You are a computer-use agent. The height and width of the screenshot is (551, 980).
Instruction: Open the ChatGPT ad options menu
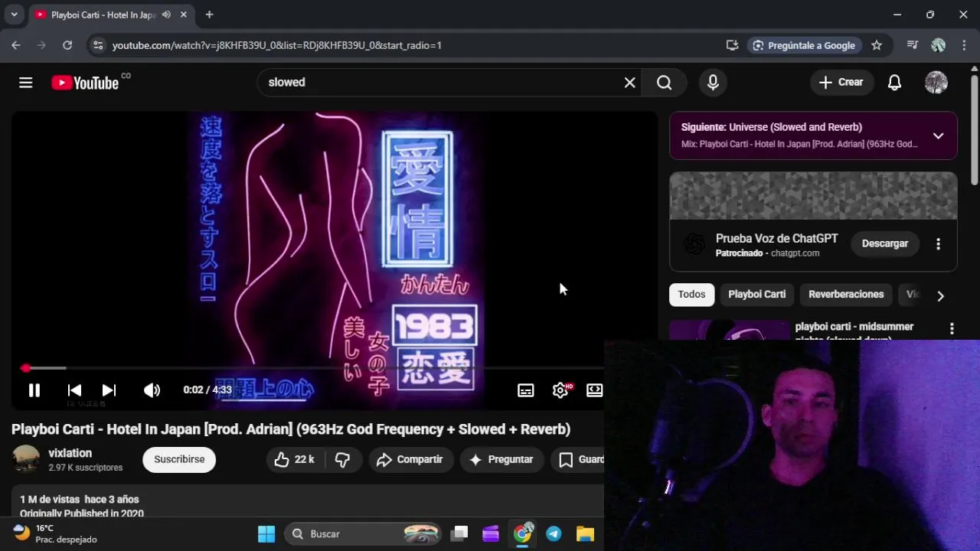tap(938, 244)
